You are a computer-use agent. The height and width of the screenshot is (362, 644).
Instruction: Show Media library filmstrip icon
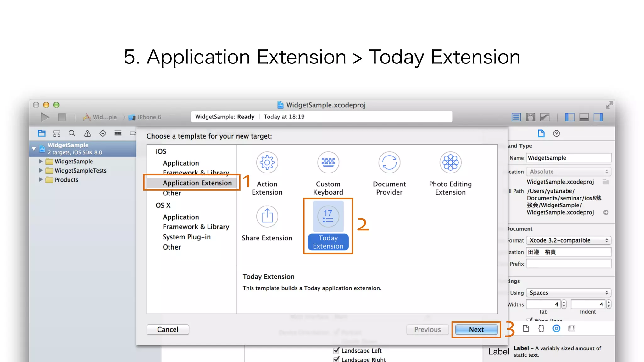click(x=572, y=328)
